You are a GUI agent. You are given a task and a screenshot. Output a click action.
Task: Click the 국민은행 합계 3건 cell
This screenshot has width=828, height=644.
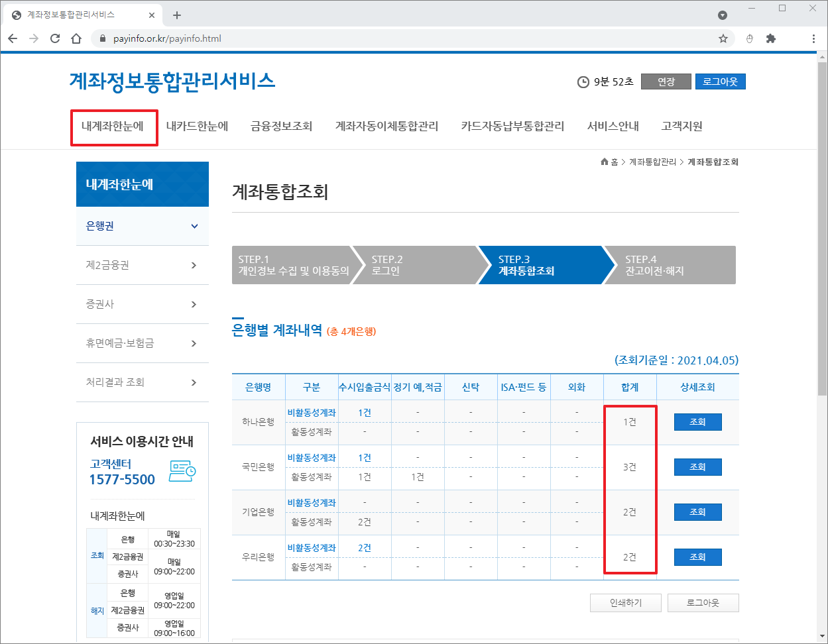[x=630, y=467]
